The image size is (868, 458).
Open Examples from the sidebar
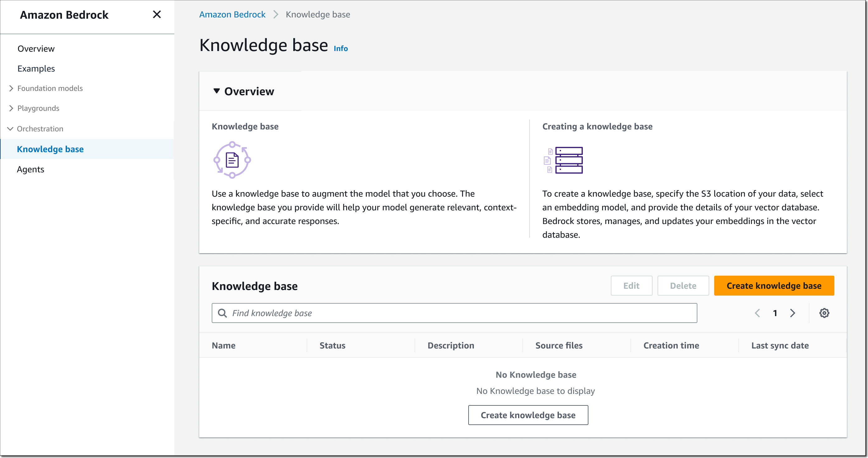36,68
